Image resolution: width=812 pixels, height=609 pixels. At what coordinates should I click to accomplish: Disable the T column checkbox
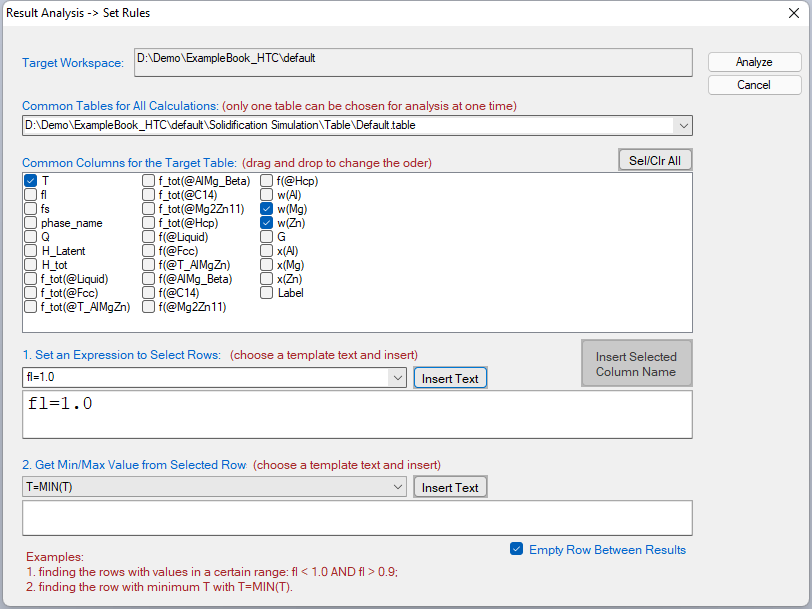(29, 180)
